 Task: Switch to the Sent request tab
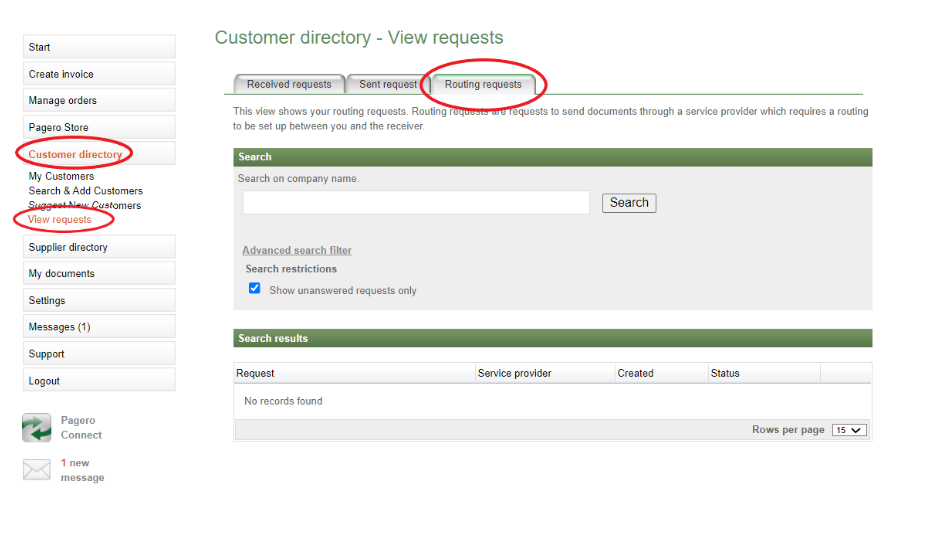point(388,85)
